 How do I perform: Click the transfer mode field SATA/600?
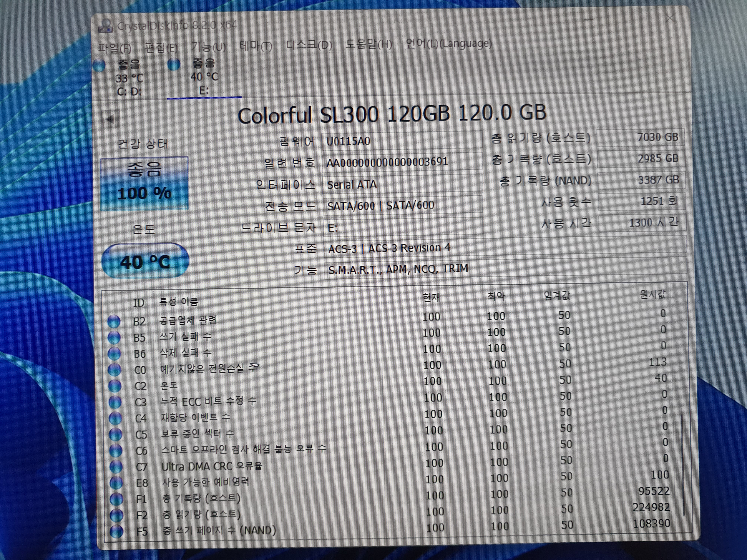pos(403,205)
